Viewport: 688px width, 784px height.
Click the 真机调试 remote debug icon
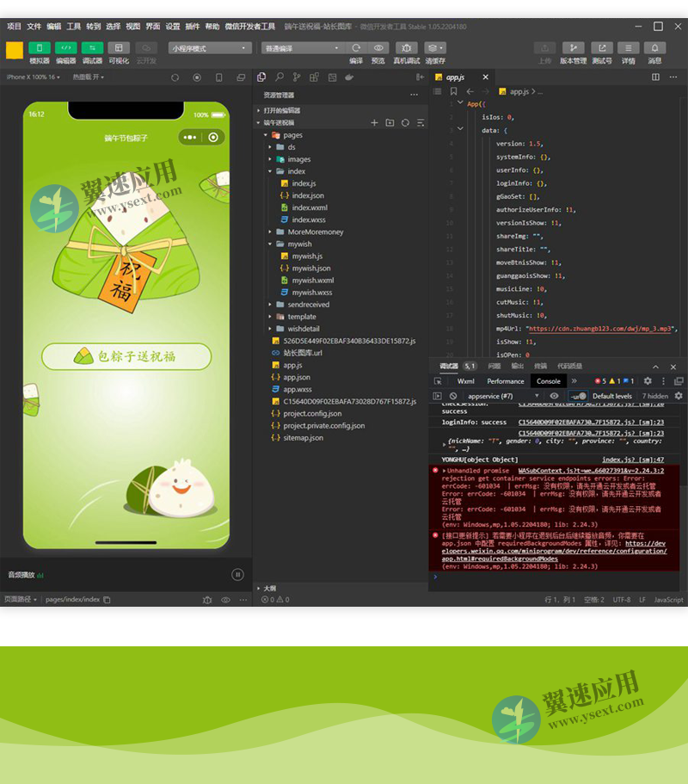point(406,48)
